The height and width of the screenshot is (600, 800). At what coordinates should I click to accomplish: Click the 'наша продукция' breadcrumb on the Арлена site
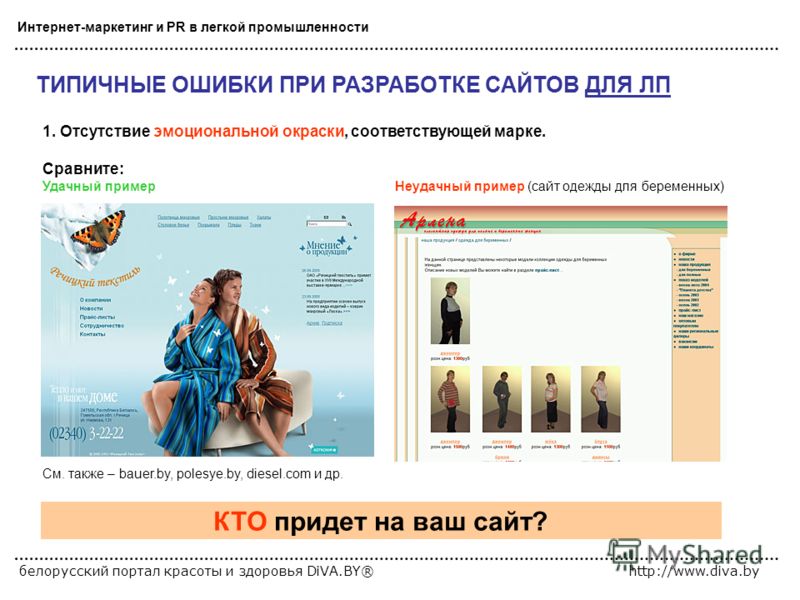[437, 240]
